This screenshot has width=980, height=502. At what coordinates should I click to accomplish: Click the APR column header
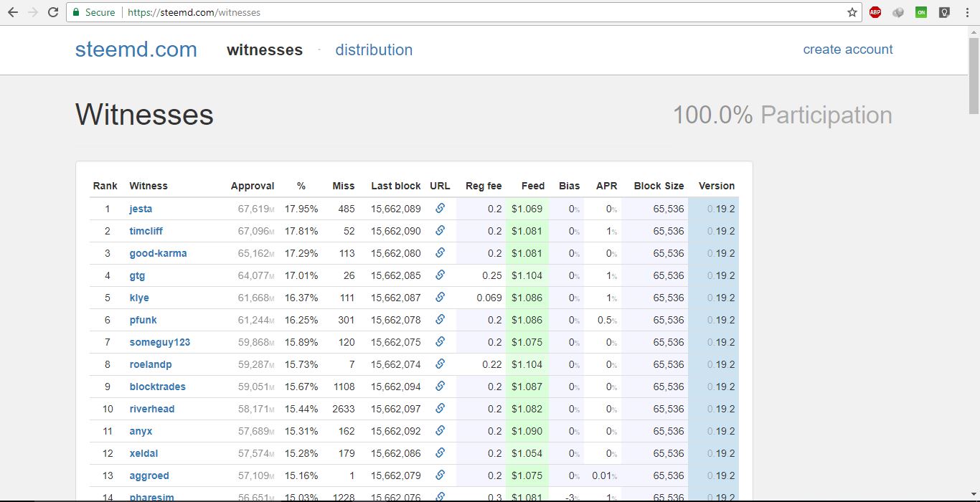pos(607,186)
